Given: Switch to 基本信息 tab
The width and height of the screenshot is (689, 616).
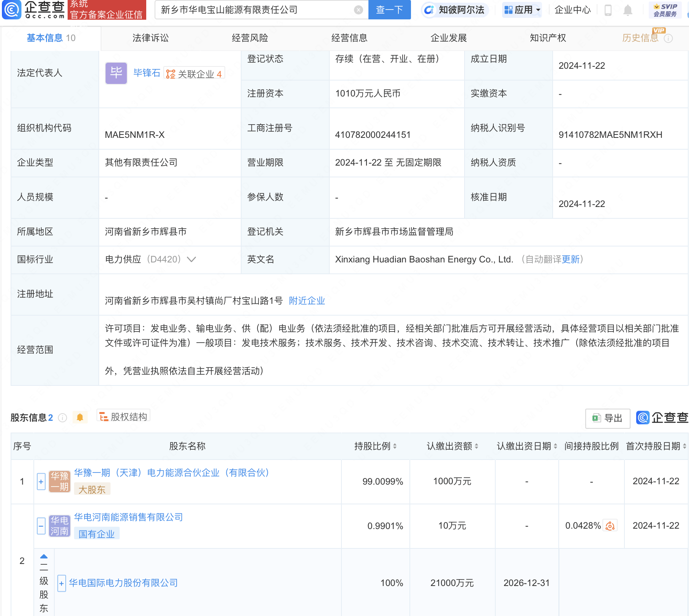Looking at the screenshot, I should click(51, 38).
